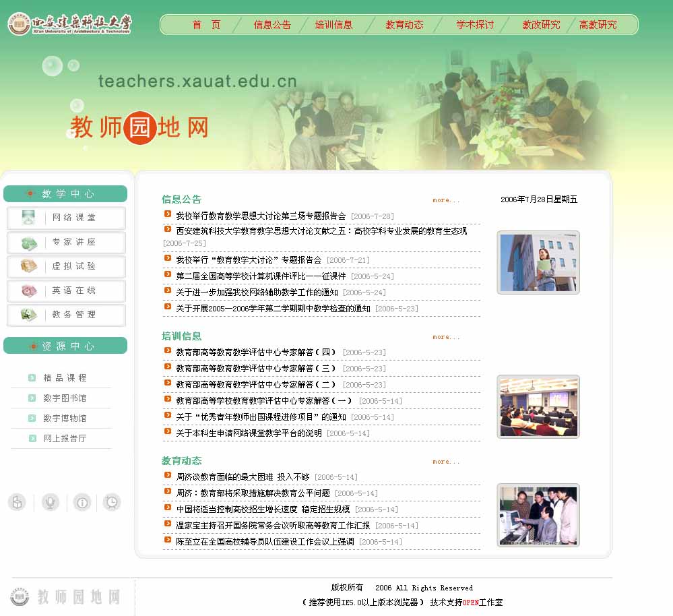Viewport: 673px width, 616px height.
Task: Click the gray microphone icon
Action: click(x=50, y=502)
